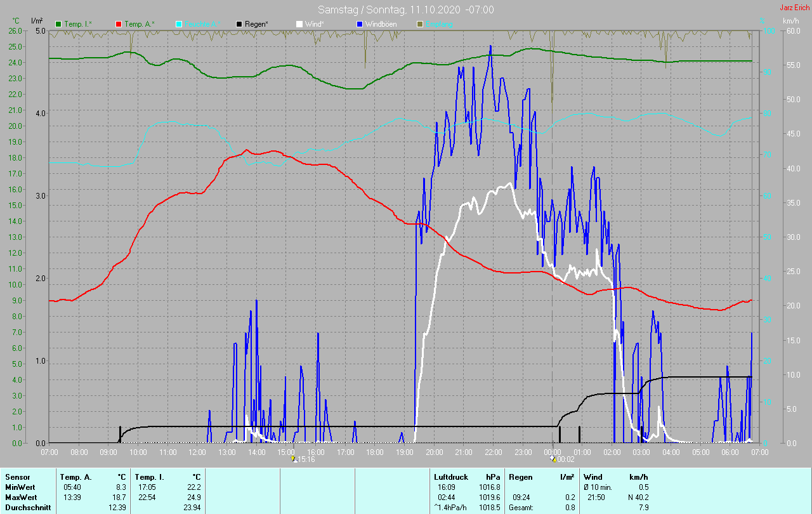
Task: Click the rain total value '0.8'
Action: 569,508
